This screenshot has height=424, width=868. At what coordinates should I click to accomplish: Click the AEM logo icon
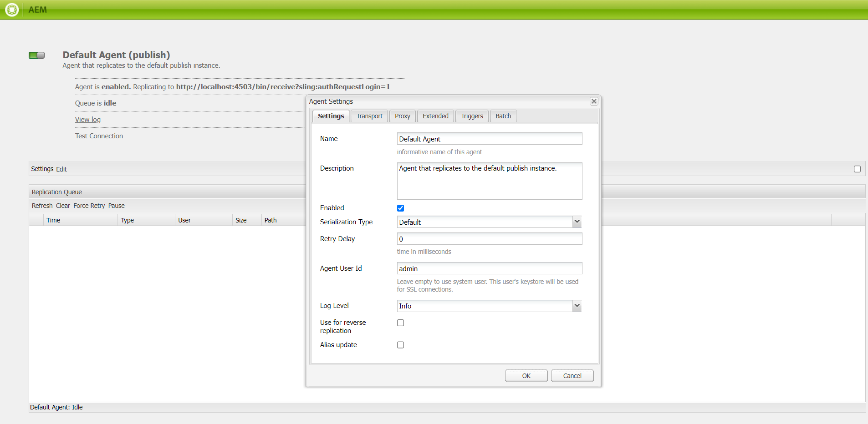tap(12, 10)
